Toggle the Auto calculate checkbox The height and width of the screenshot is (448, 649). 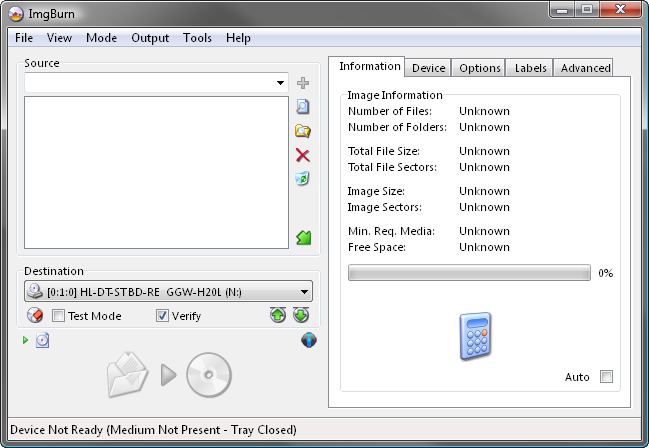(606, 377)
